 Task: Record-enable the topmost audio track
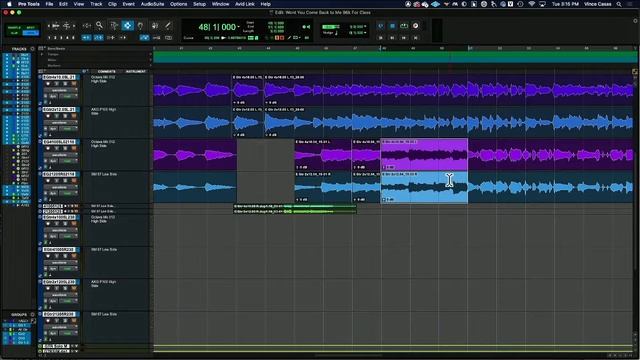pos(48,84)
